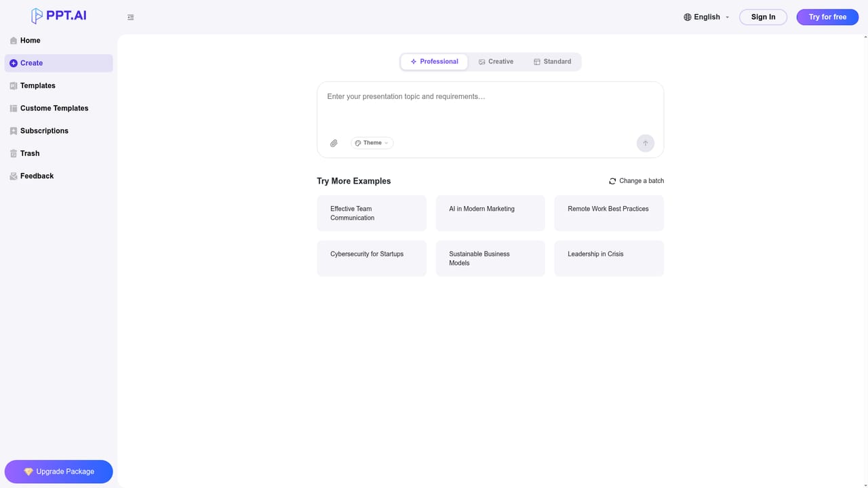Click the Create plus icon
Screen dimensions: 868x488
[x=14, y=63]
